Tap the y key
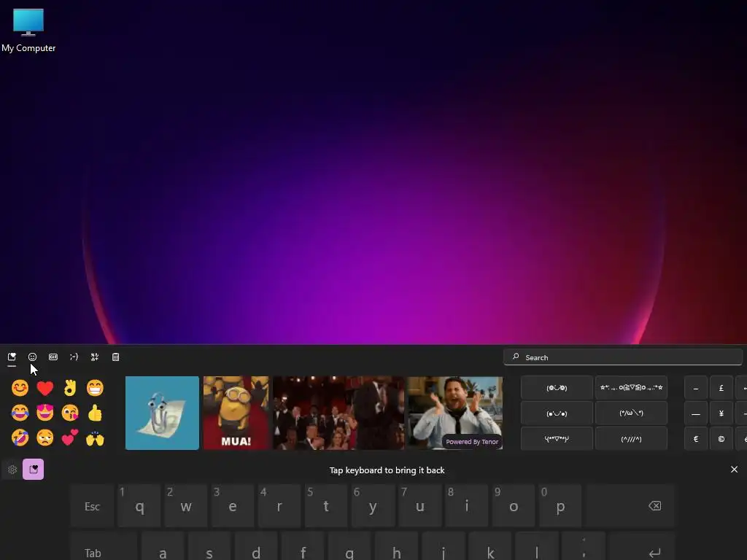Screen dimensions: 747x560 tap(373, 506)
